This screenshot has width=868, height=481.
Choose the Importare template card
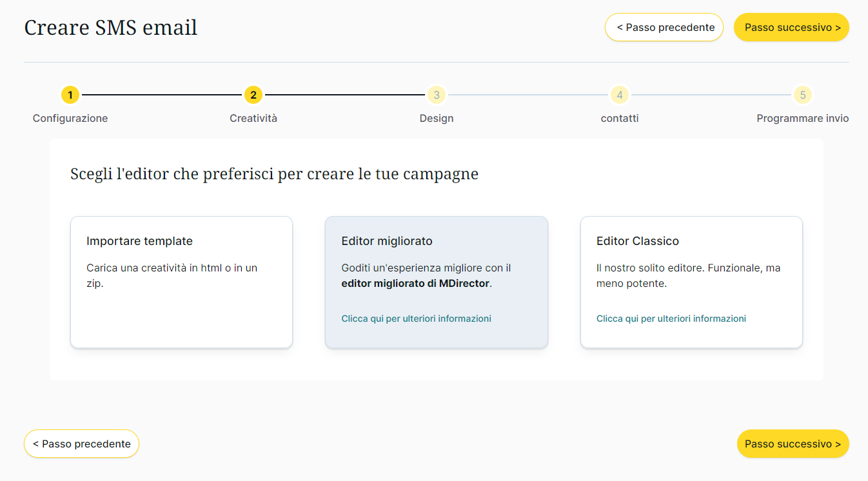click(181, 282)
